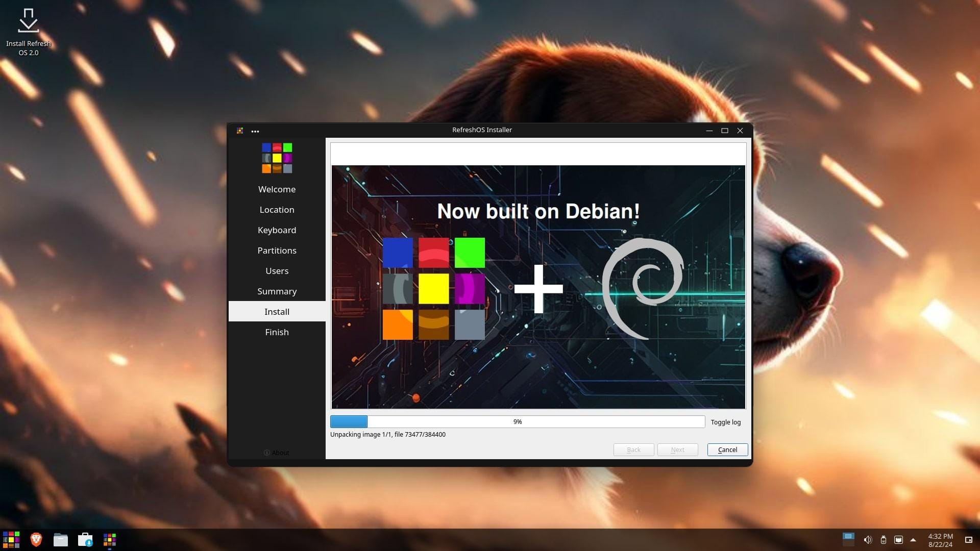Select the Install step in the sidebar
The width and height of the screenshot is (980, 551).
[x=277, y=311]
